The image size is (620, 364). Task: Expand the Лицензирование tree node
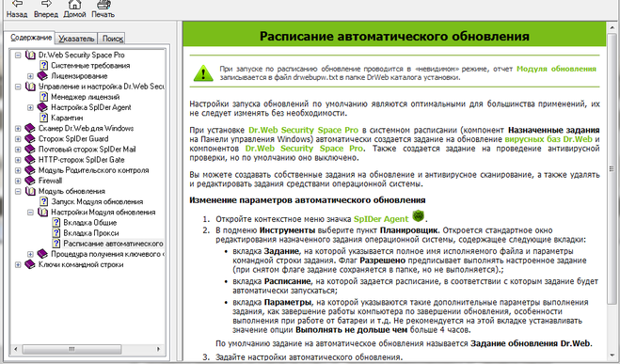pyautogui.click(x=30, y=76)
